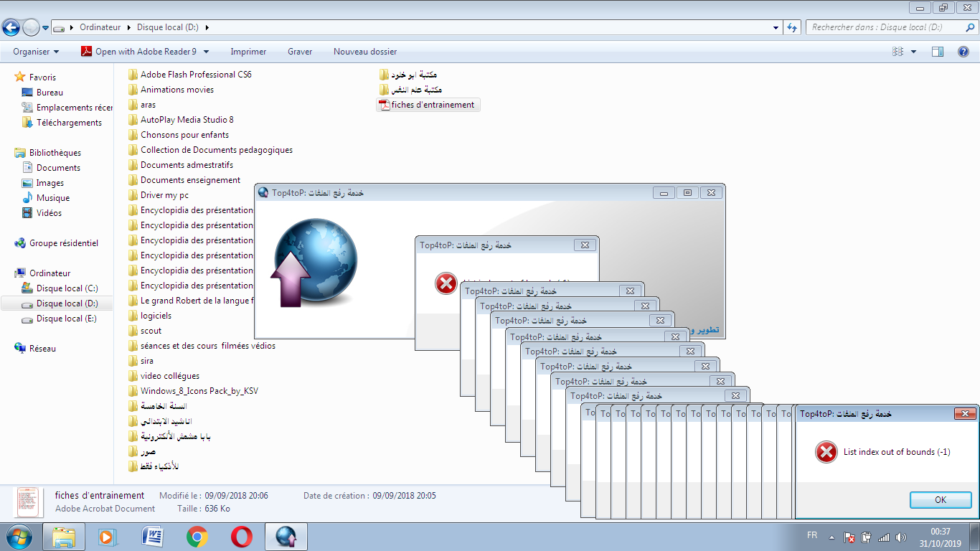
Task: Click Nouveau dossier in the toolbar
Action: pos(364,52)
